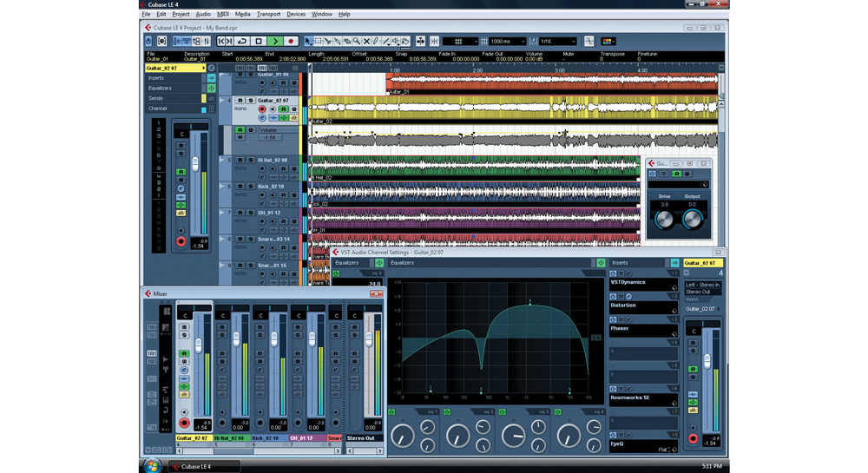Click the Windows Start button
Viewport: 868px width, 473px height.
[153, 466]
